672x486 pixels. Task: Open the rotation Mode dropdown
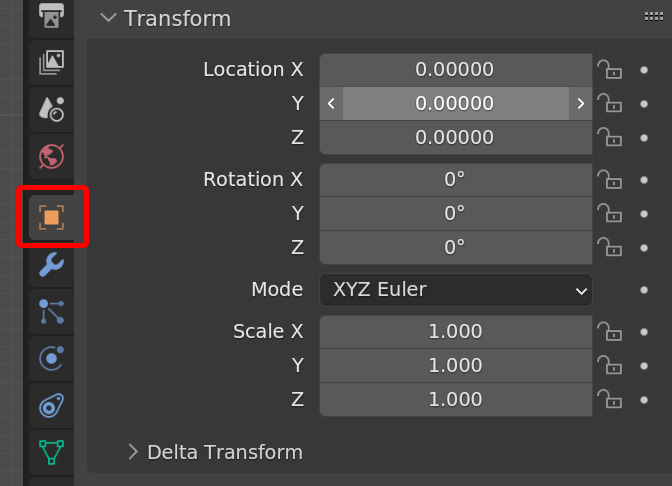tap(456, 290)
